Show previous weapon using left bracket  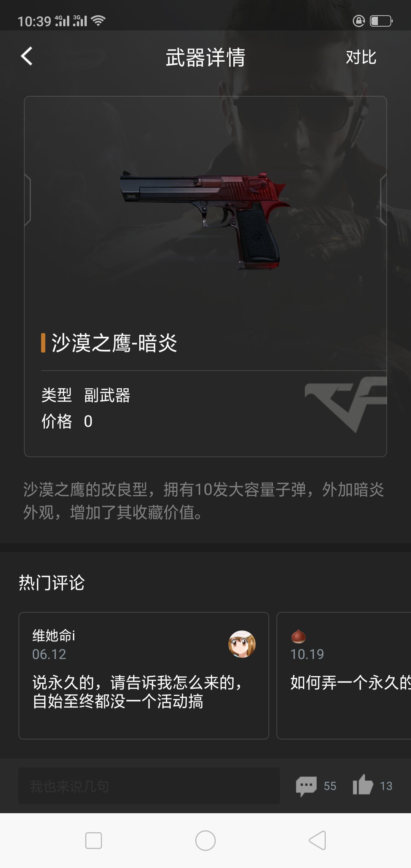coord(27,200)
